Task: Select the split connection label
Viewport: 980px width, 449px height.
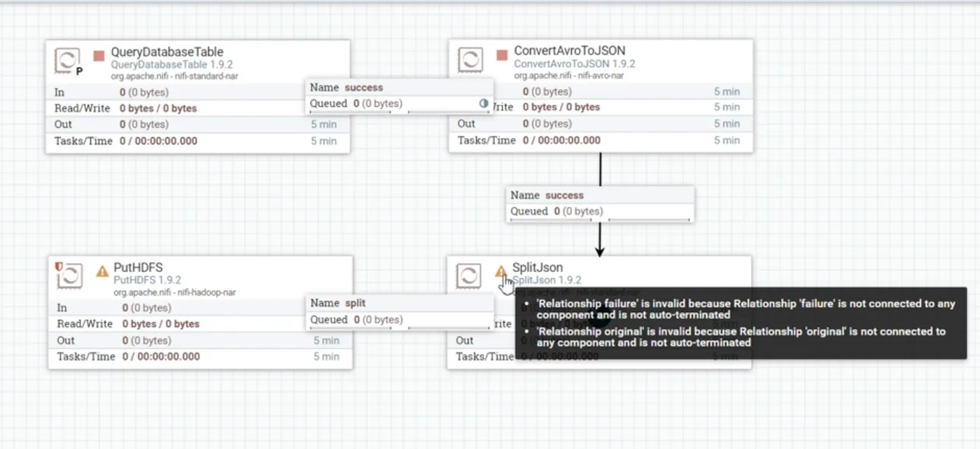Action: 400,312
